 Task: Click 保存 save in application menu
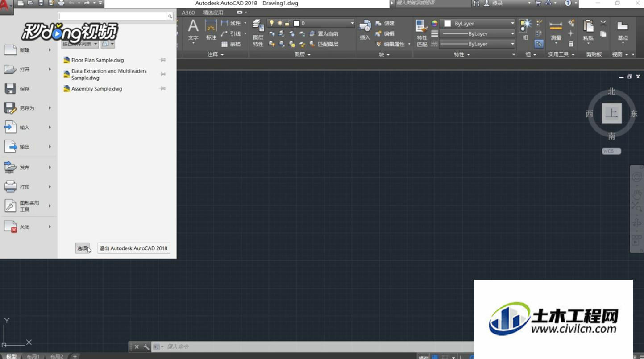[x=28, y=89]
